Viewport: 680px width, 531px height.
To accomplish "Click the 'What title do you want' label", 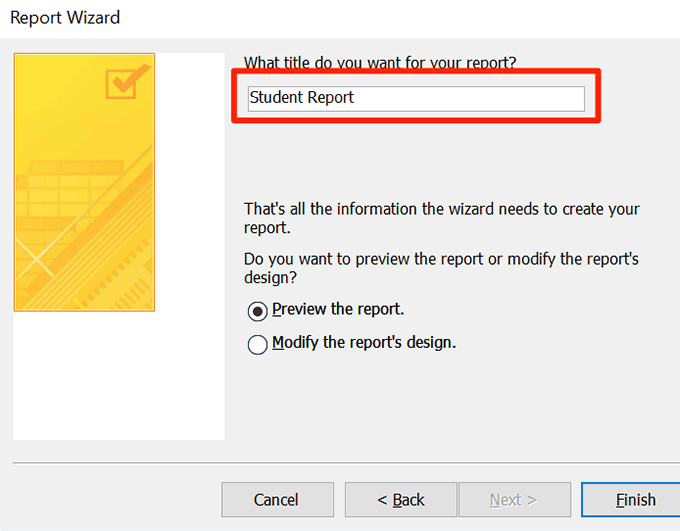I will [380, 62].
